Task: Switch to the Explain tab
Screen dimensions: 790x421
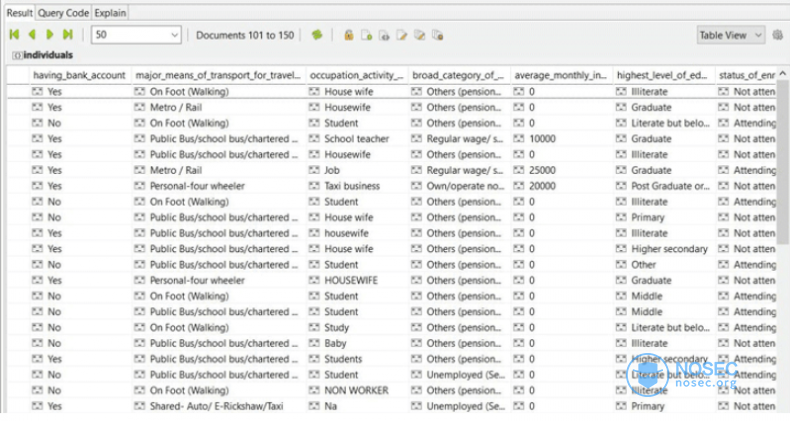Action: click(110, 13)
